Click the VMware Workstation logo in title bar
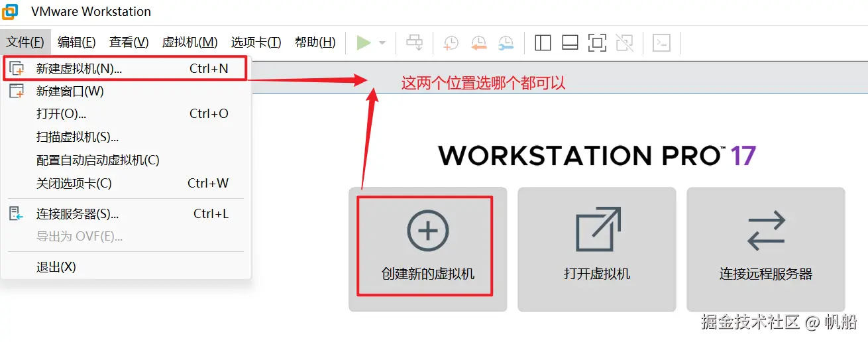 click(11, 11)
